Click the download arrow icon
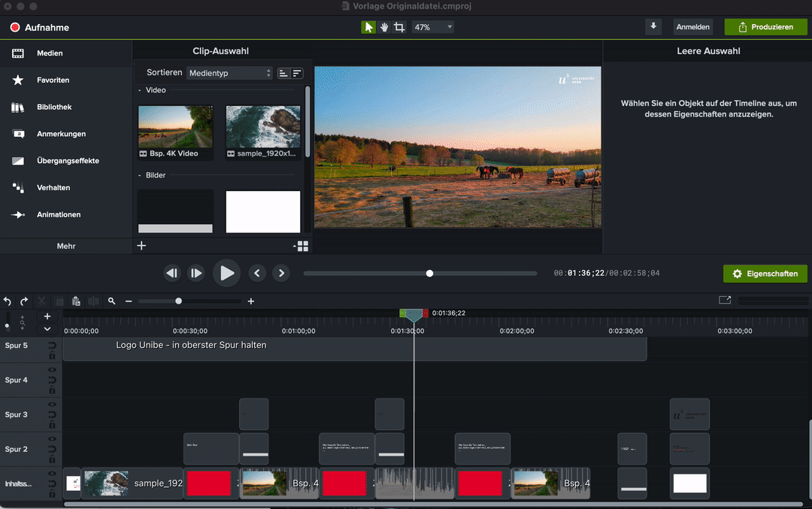This screenshot has height=509, width=812. click(653, 26)
